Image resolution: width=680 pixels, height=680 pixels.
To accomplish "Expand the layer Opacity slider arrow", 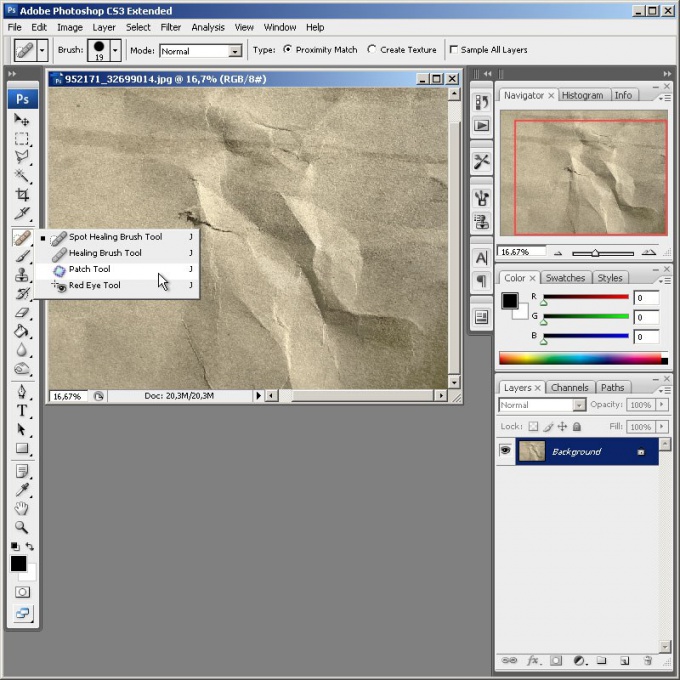I will (x=662, y=405).
